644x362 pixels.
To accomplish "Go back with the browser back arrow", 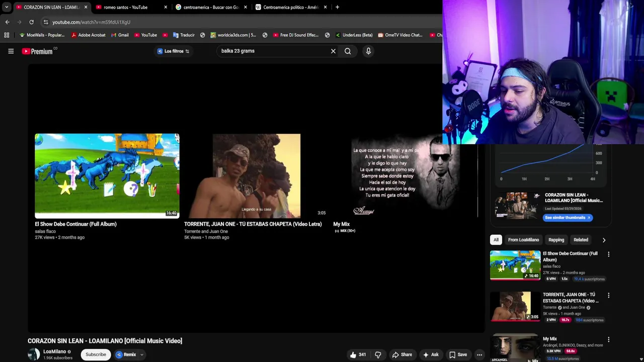I will (x=7, y=22).
